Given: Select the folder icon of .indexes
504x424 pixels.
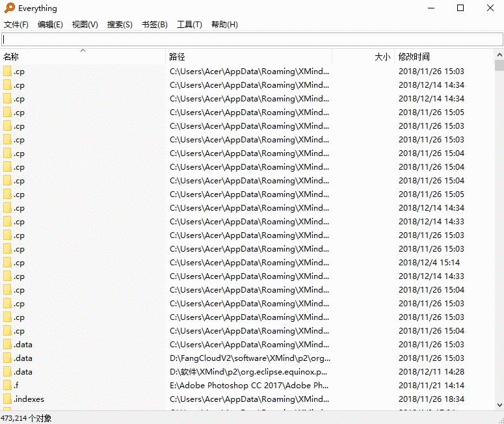Looking at the screenshot, I should [8, 399].
